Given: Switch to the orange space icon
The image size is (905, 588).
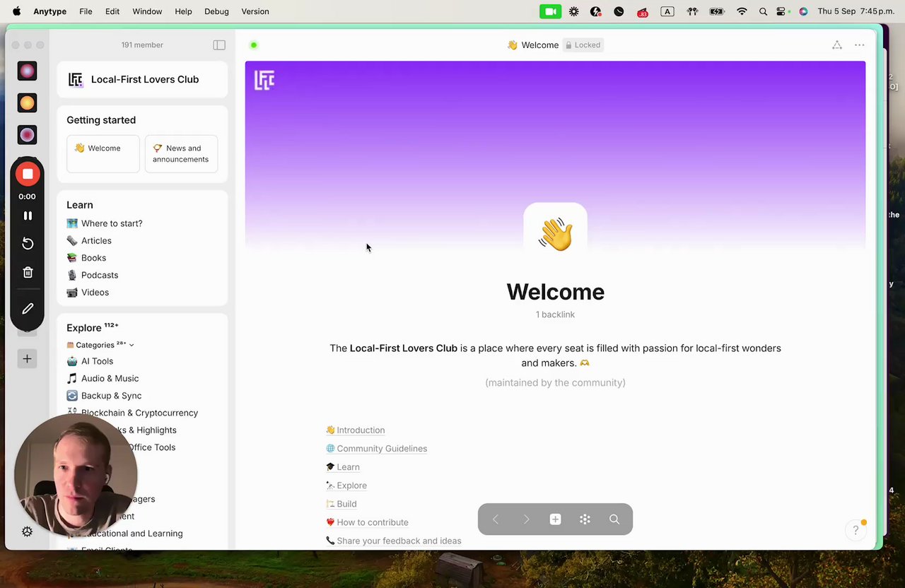Looking at the screenshot, I should pos(27,103).
